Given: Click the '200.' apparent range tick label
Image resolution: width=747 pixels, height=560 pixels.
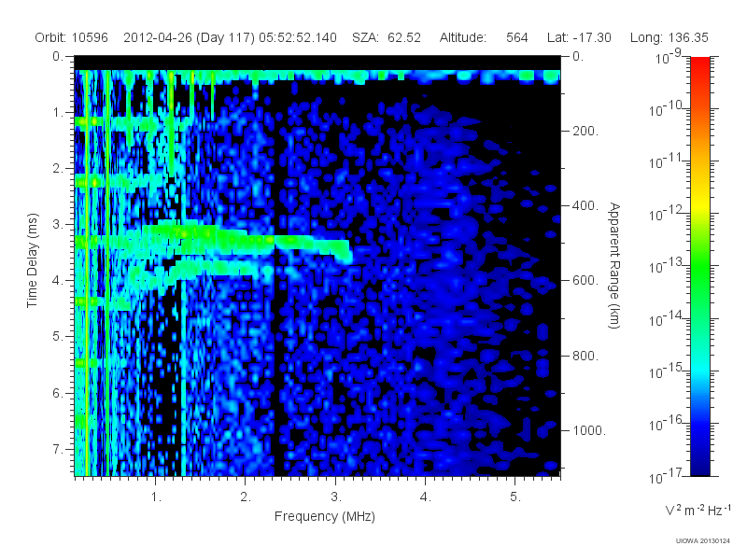Looking at the screenshot, I should click(585, 131).
